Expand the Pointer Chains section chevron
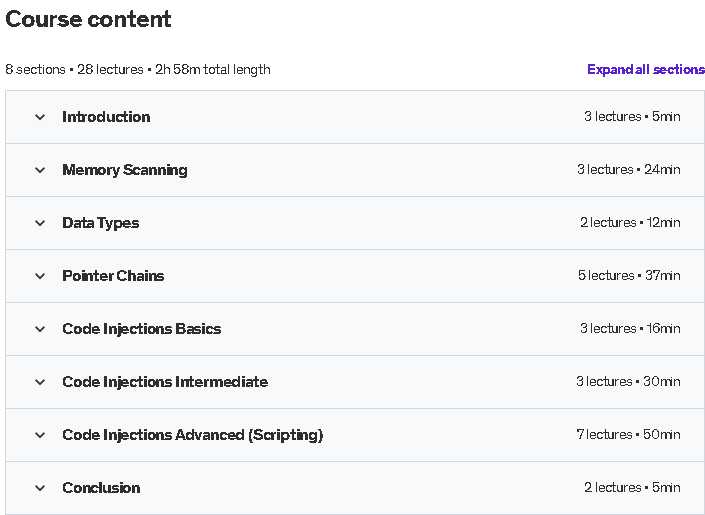This screenshot has height=515, width=705. (x=40, y=276)
